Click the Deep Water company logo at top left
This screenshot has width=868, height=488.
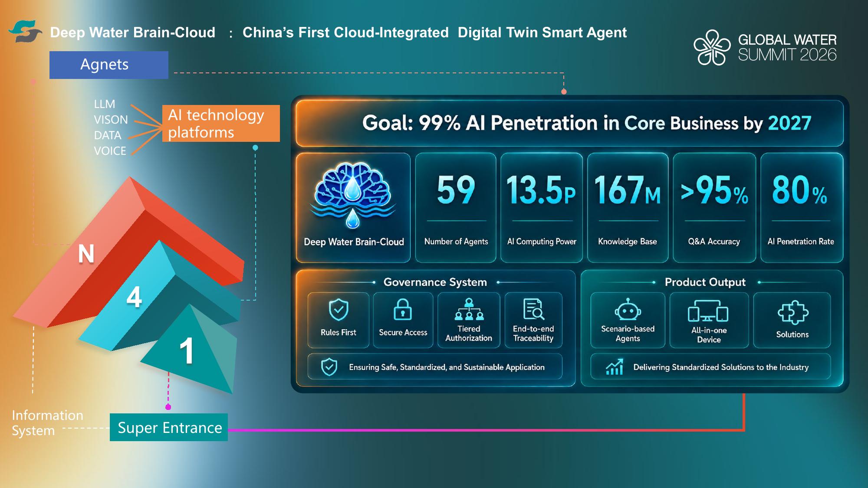pos(25,31)
